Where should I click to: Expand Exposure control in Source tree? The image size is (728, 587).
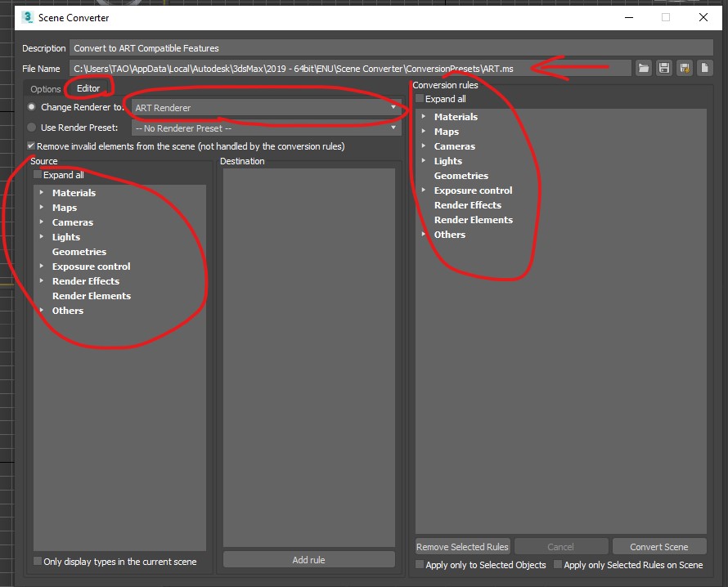tap(42, 267)
